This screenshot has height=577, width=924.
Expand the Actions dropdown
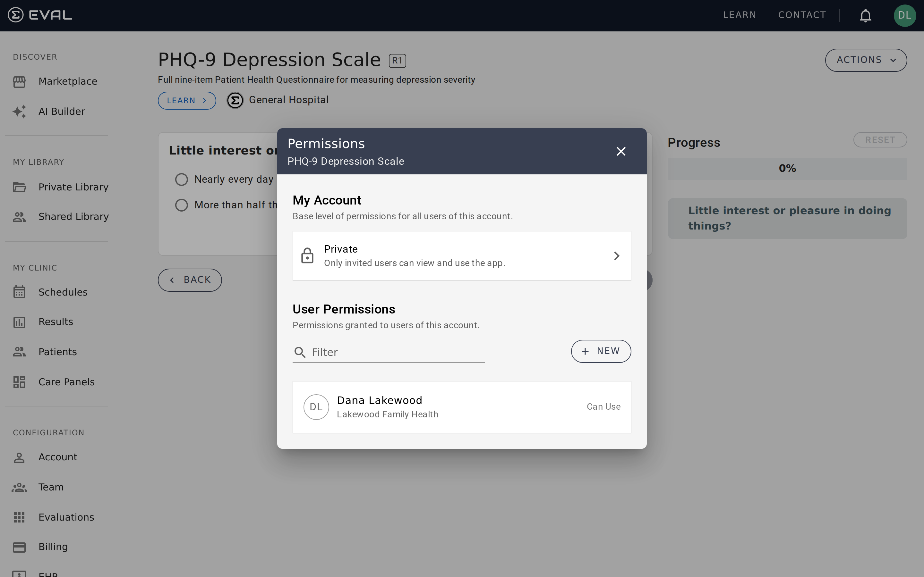pyautogui.click(x=866, y=60)
